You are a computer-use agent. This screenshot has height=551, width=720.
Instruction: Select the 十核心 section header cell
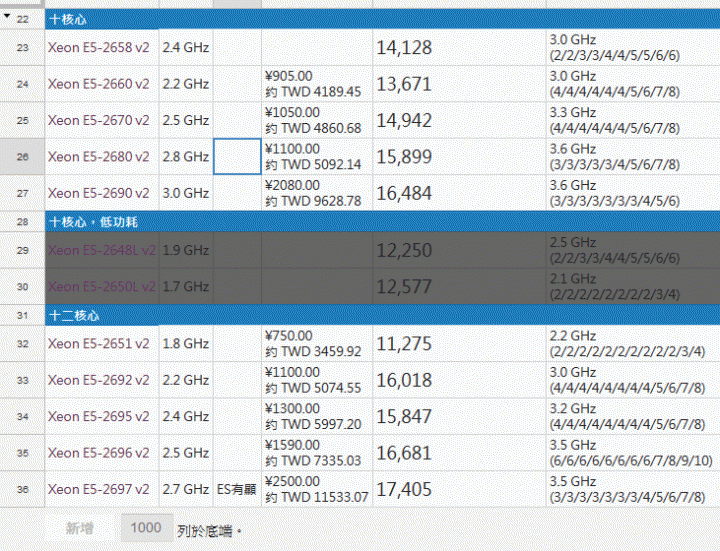(x=382, y=19)
